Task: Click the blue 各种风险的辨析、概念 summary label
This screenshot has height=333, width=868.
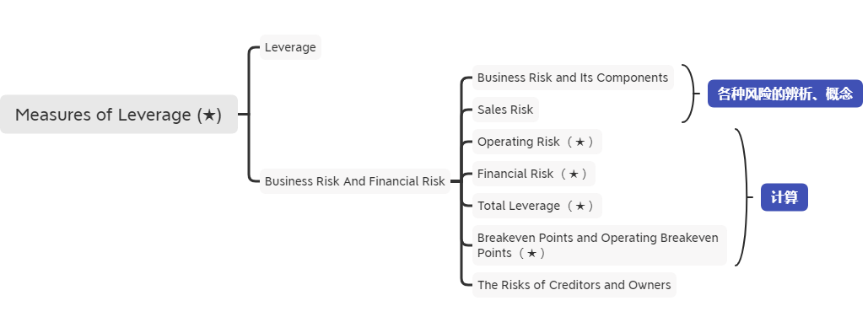Action: (x=785, y=94)
